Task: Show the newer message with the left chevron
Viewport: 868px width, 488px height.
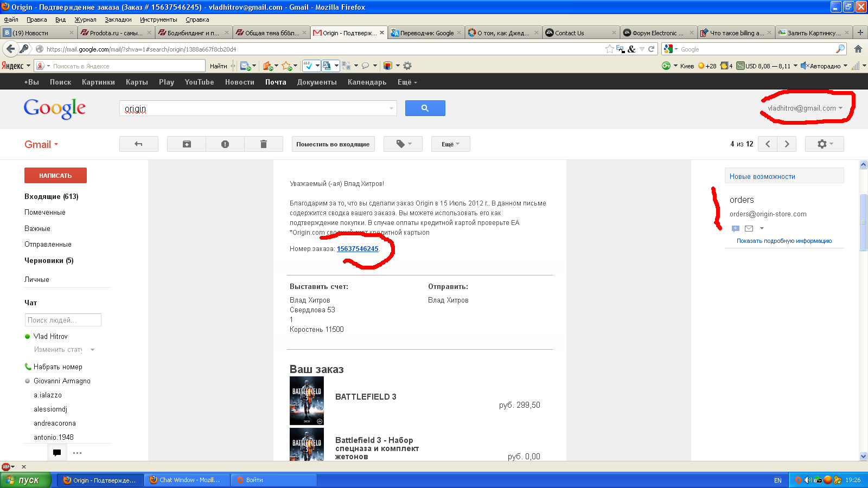Action: (768, 144)
